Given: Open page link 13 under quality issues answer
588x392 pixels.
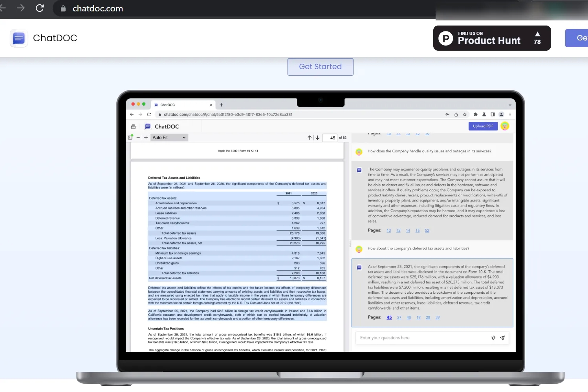Looking at the screenshot, I should 389,231.
